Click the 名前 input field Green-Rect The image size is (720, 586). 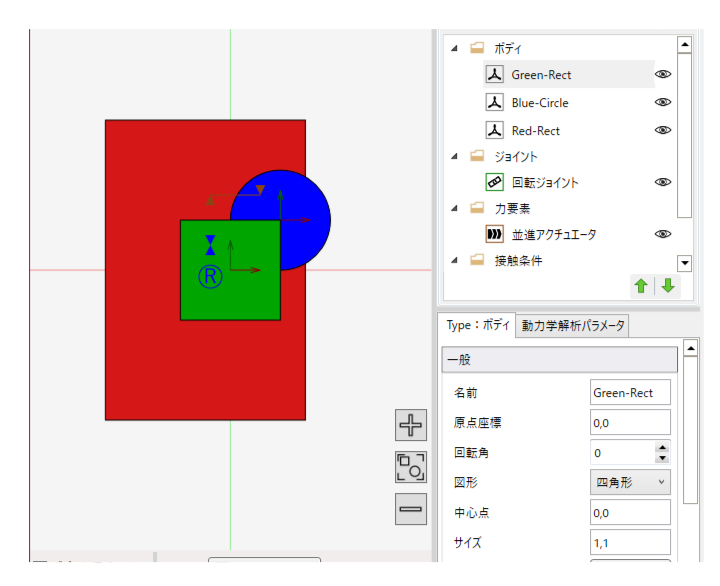point(630,393)
